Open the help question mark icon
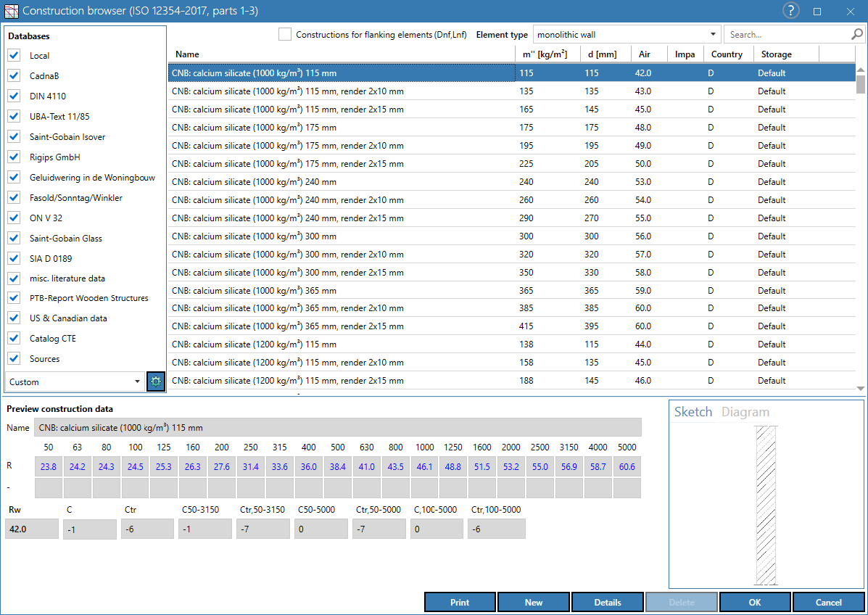 [790, 11]
